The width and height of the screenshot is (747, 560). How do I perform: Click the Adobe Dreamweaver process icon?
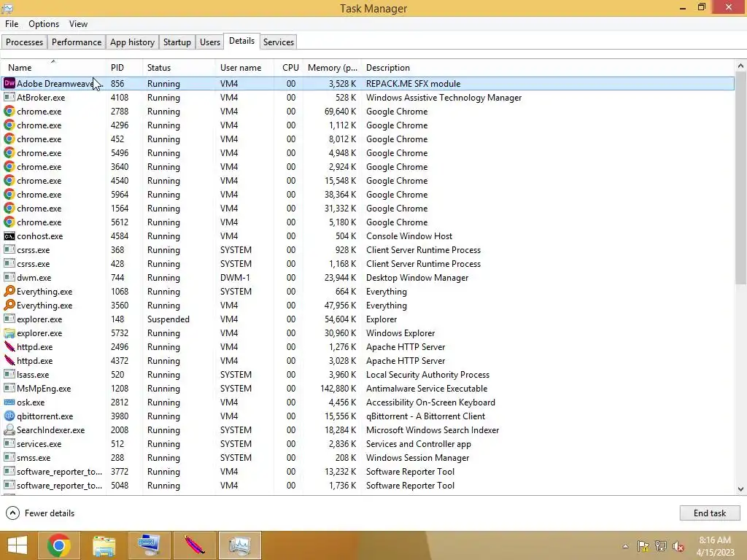[x=9, y=83]
